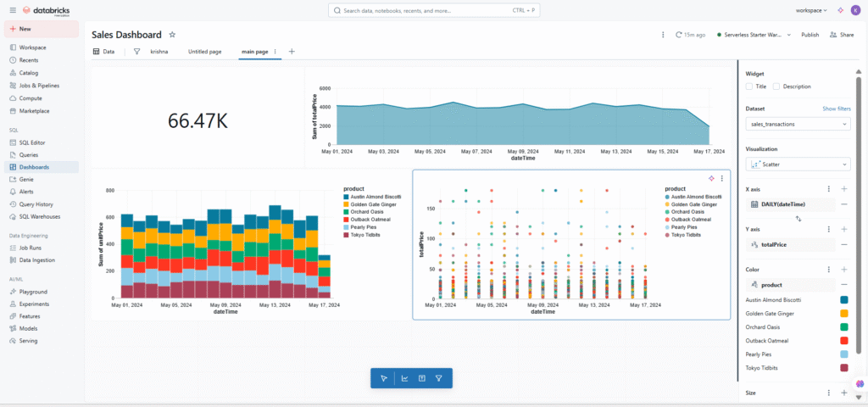
Task: Open the Dataset dropdown showing sales_transactions
Action: 797,125
